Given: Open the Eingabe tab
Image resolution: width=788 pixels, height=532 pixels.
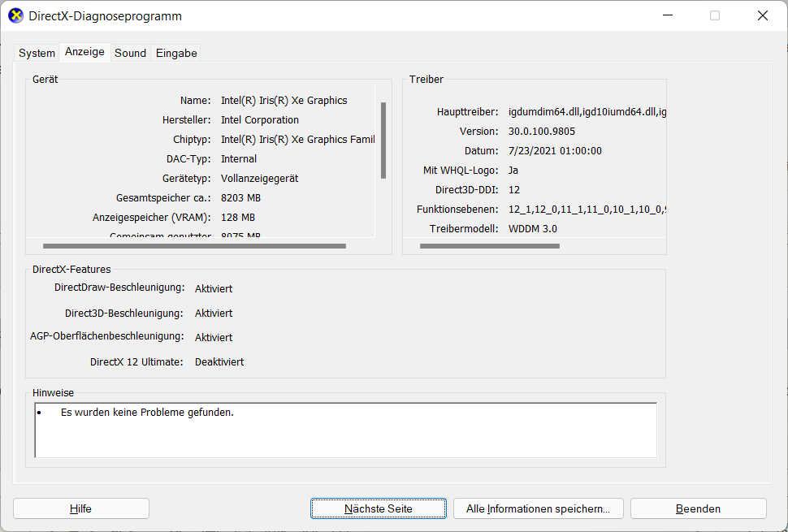Looking at the screenshot, I should click(176, 53).
